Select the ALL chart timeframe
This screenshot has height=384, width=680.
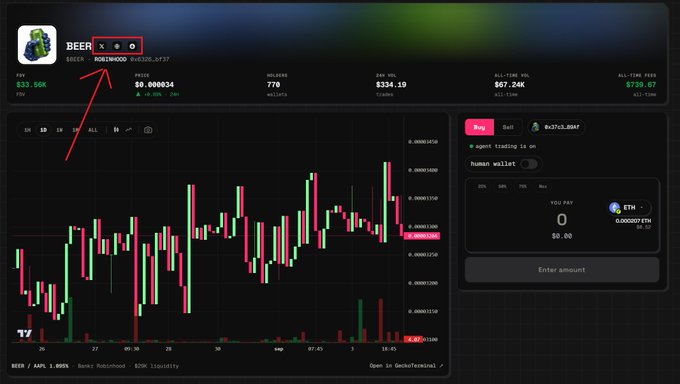pos(93,130)
